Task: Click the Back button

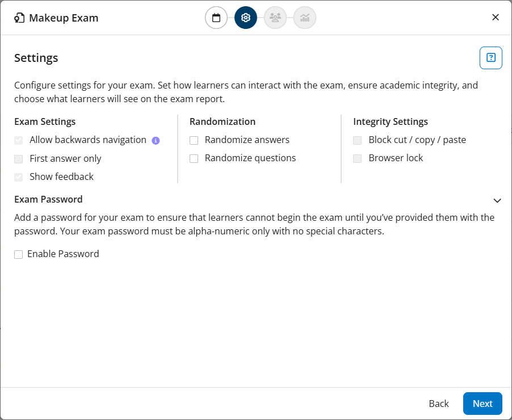Action: (438, 404)
